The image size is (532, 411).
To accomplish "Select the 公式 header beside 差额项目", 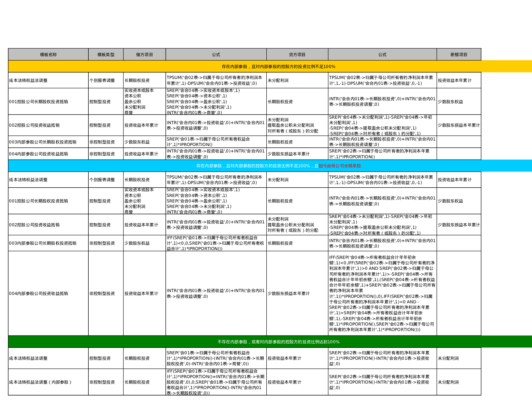I will click(382, 54).
